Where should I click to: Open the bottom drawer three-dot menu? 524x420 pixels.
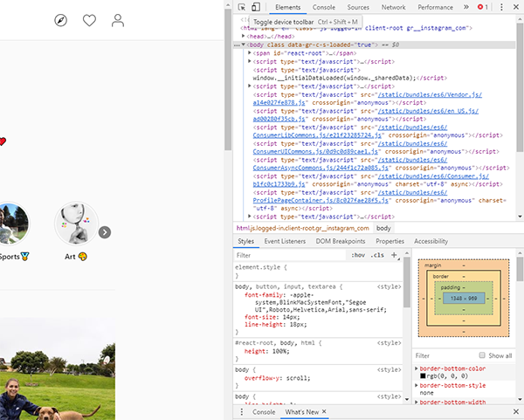[242, 412]
